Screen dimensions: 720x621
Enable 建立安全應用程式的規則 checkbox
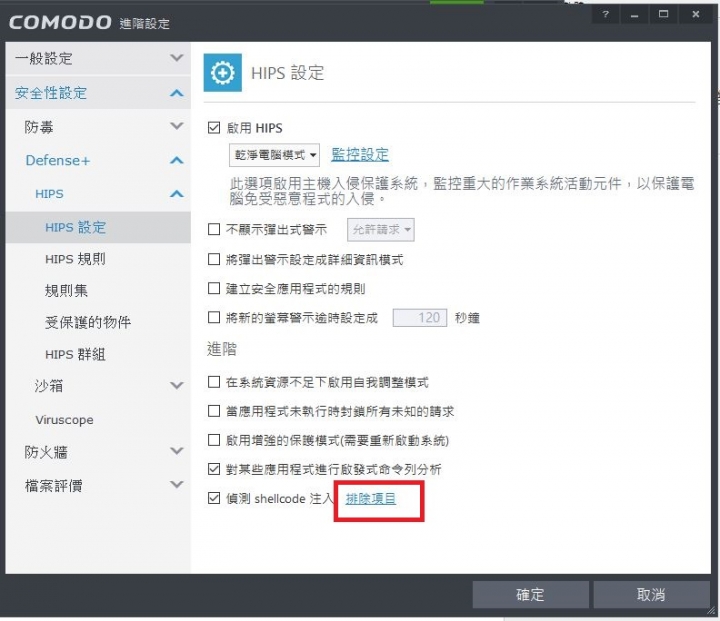coord(214,288)
